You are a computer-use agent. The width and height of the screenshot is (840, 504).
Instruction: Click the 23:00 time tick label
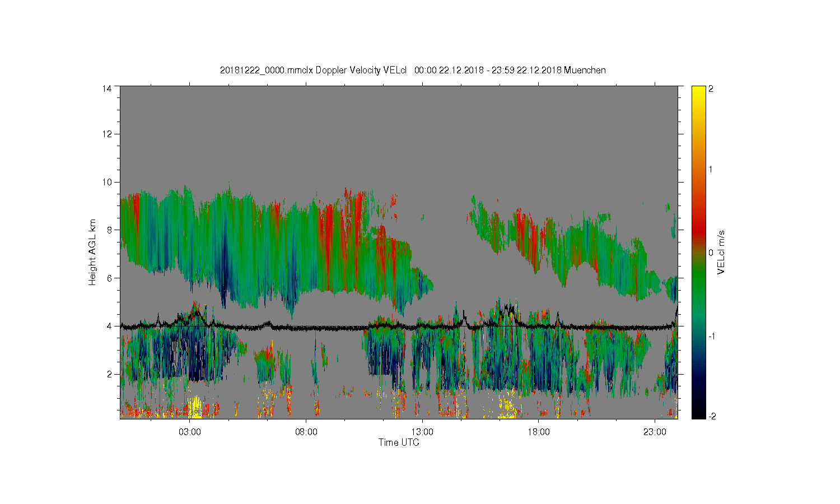655,432
